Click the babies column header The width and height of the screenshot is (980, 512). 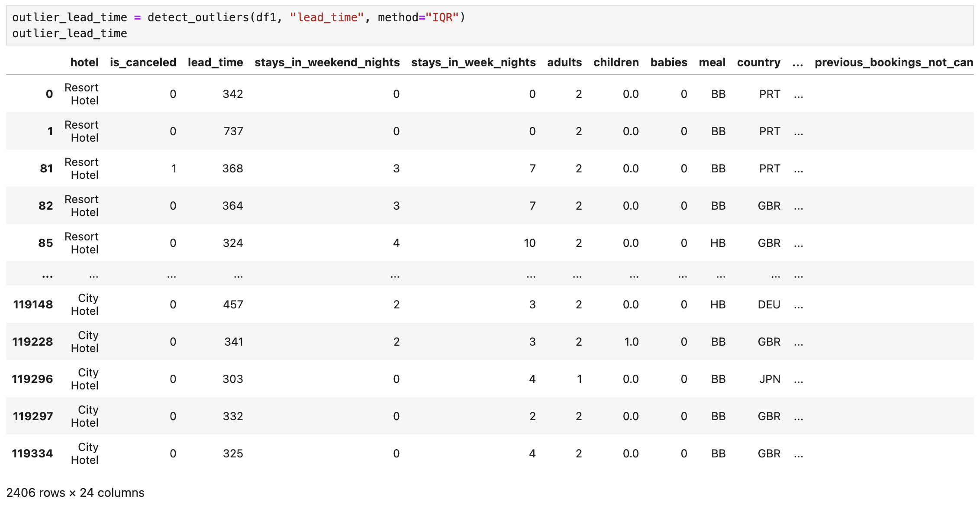coord(668,62)
